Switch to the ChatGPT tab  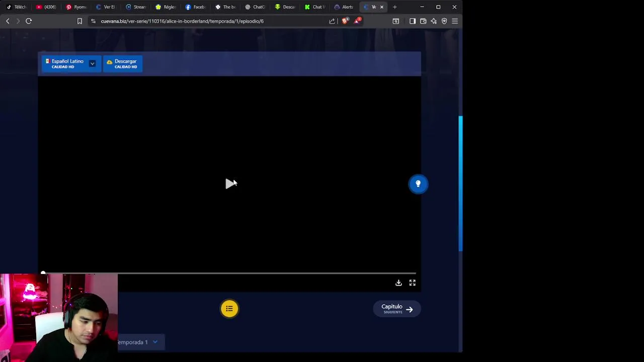point(255,7)
